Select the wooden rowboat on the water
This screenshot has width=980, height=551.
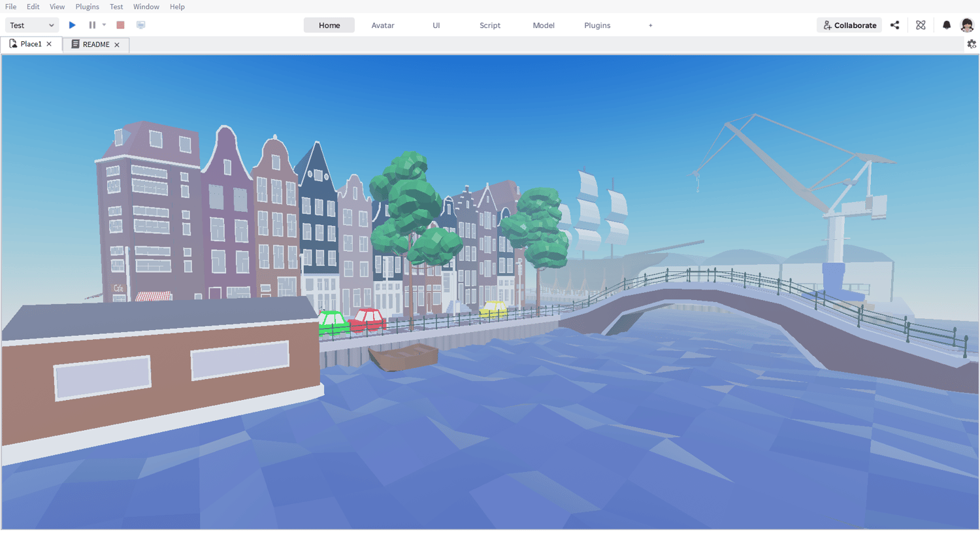tap(403, 357)
